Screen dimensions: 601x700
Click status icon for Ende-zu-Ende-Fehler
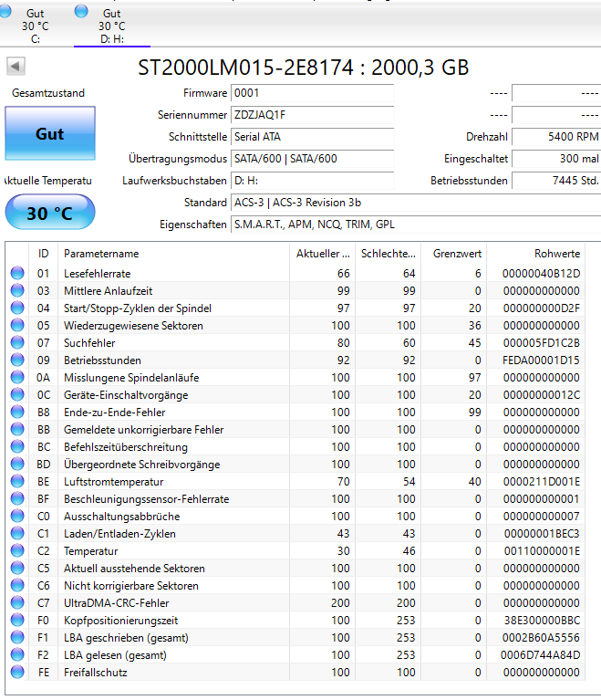pos(17,412)
